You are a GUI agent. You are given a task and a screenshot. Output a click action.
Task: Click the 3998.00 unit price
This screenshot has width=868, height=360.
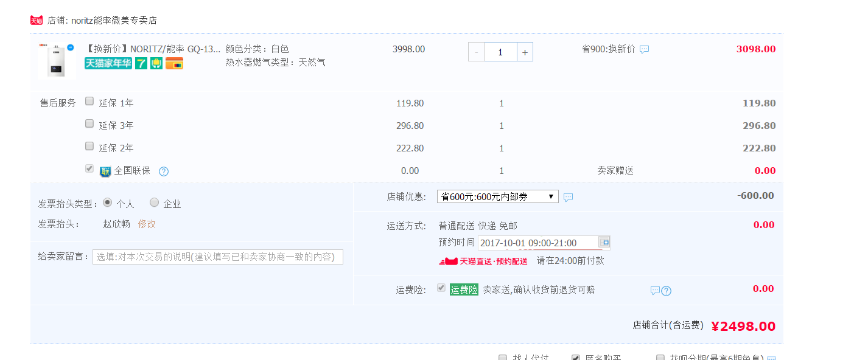(409, 49)
